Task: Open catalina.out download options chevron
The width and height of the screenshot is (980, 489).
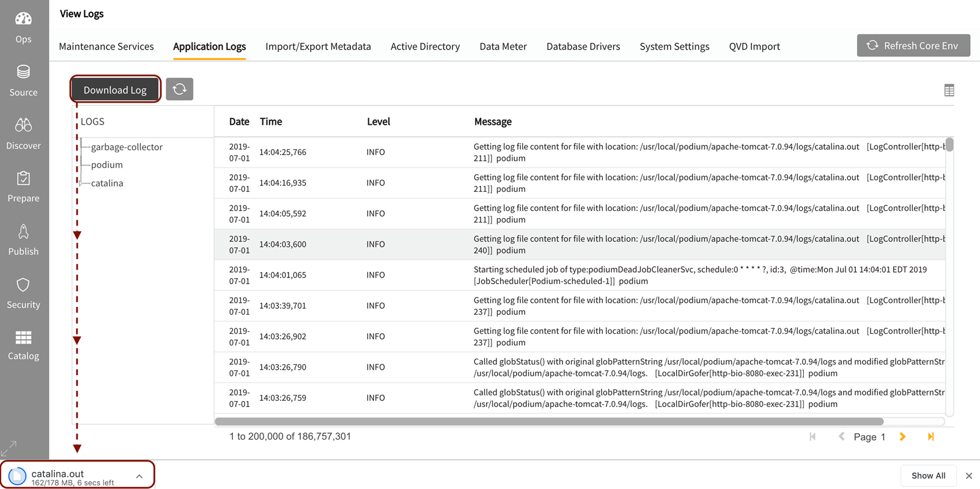Action: [139, 476]
